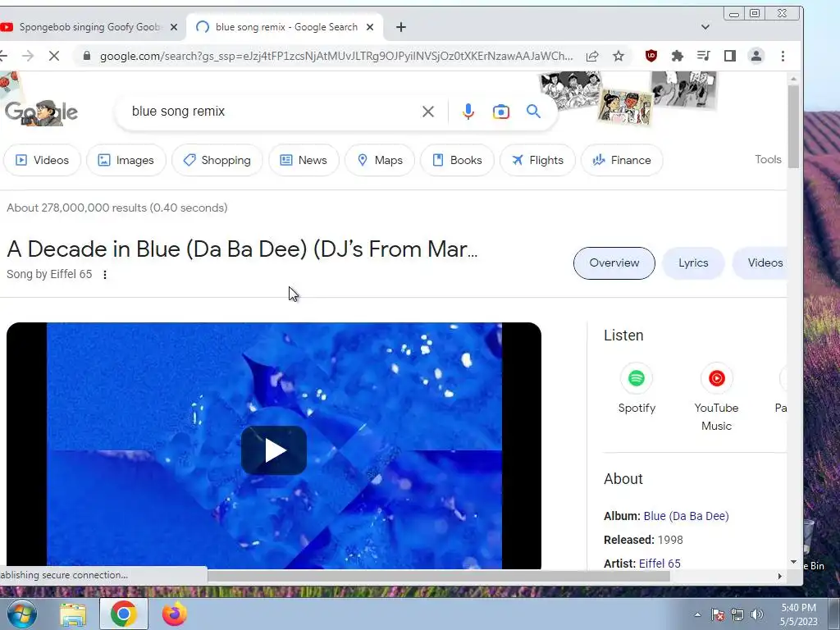This screenshot has width=840, height=630.
Task: Open Spotify listen option
Action: pyautogui.click(x=637, y=388)
